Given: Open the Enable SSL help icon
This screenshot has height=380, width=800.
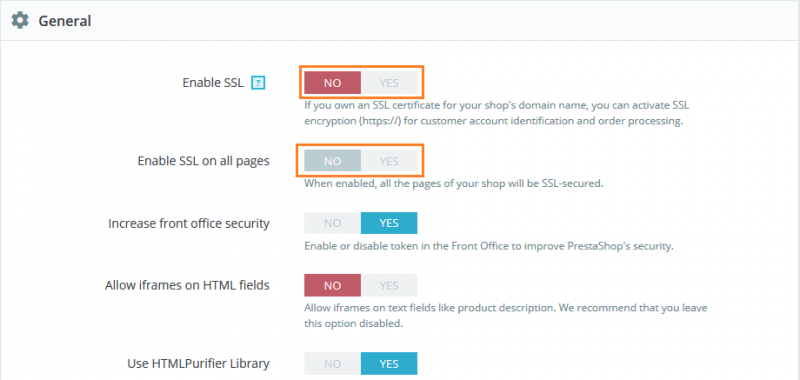Looking at the screenshot, I should [259, 83].
